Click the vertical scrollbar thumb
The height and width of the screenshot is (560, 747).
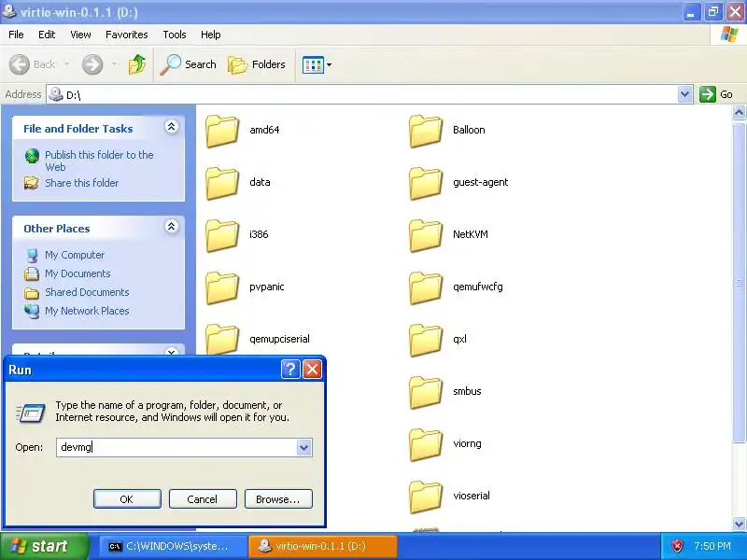click(739, 283)
